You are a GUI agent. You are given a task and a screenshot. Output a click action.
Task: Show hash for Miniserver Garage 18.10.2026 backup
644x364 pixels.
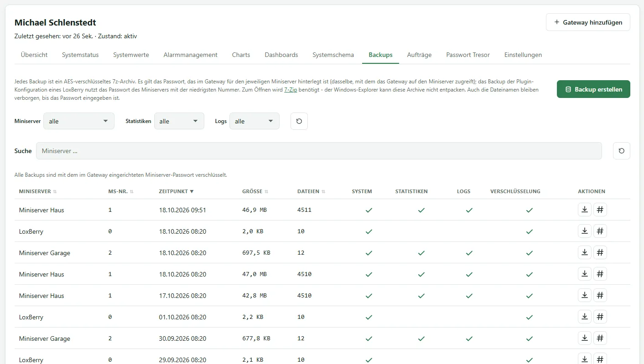coord(600,252)
